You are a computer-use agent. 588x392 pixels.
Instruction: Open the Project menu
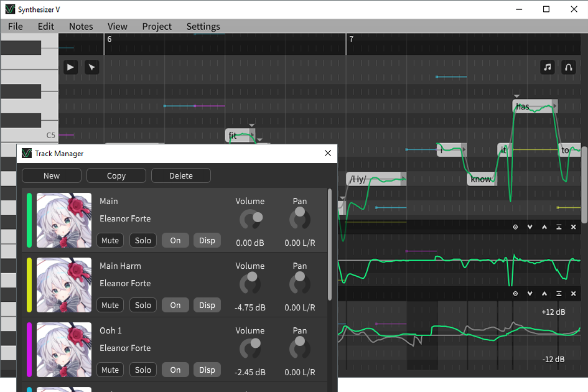pos(157,26)
